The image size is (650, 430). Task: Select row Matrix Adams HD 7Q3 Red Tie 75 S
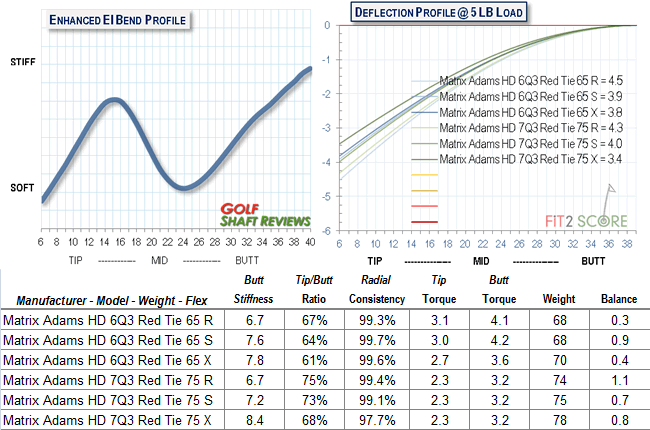pos(325,400)
